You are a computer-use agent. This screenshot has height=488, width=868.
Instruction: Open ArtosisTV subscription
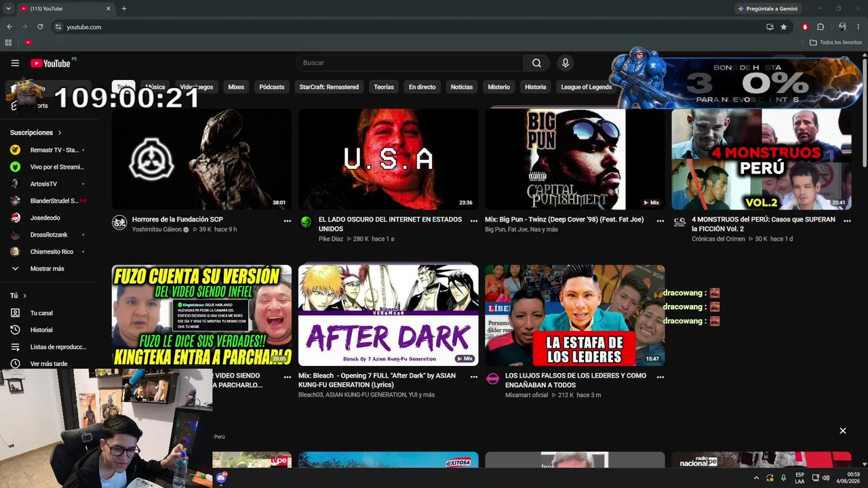(47, 184)
